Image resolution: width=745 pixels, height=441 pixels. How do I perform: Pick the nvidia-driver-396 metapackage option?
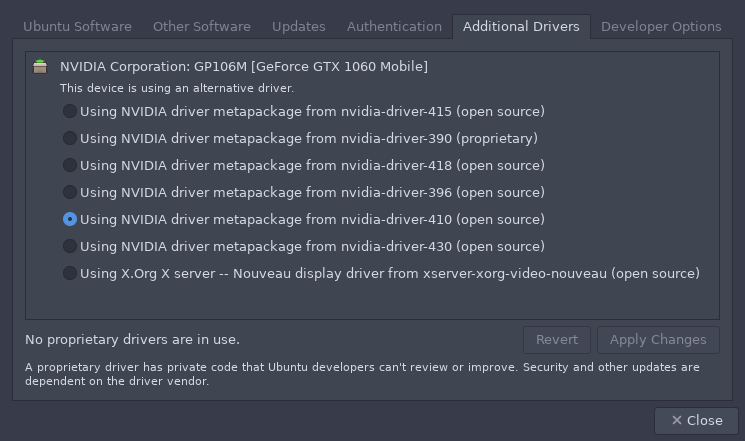click(x=70, y=192)
